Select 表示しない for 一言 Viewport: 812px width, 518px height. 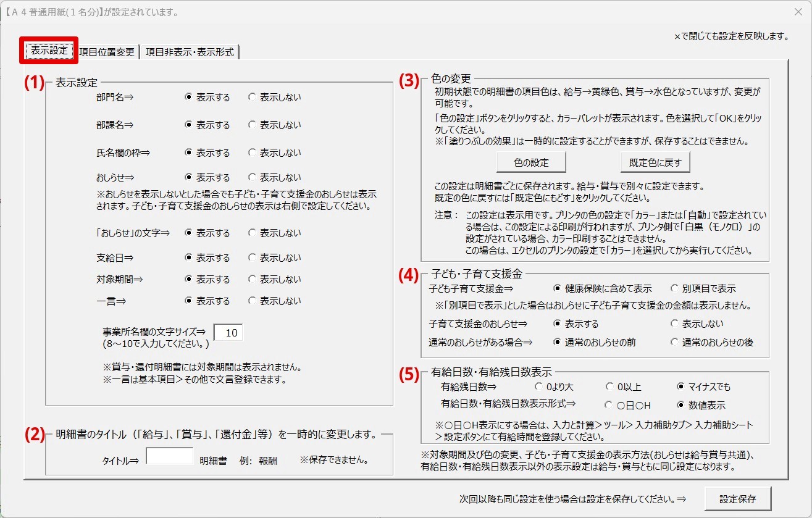pyautogui.click(x=275, y=301)
